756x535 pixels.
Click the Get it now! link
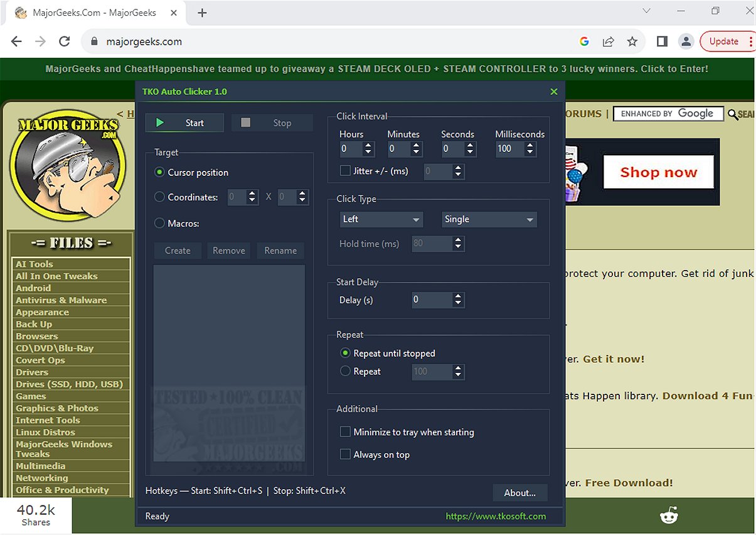coord(614,359)
